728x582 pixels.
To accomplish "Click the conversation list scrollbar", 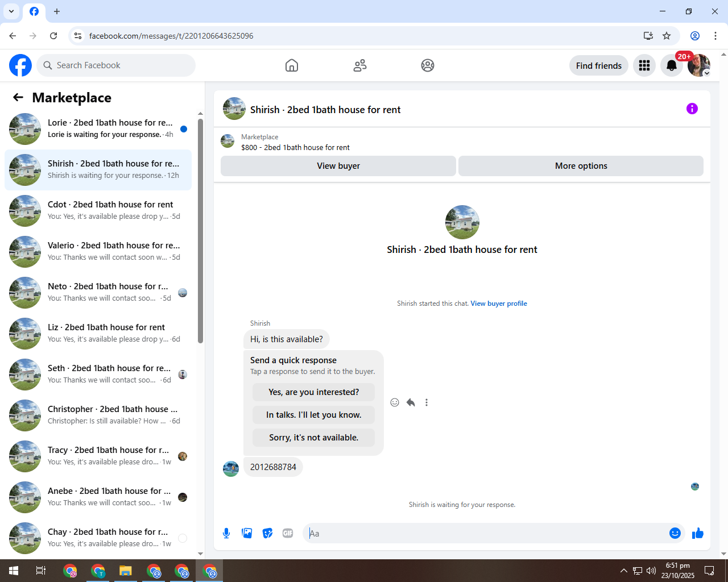I will tap(200, 231).
